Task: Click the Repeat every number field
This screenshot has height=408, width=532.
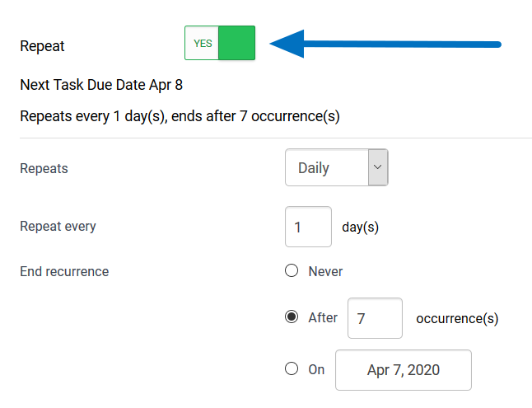Action: (x=308, y=227)
